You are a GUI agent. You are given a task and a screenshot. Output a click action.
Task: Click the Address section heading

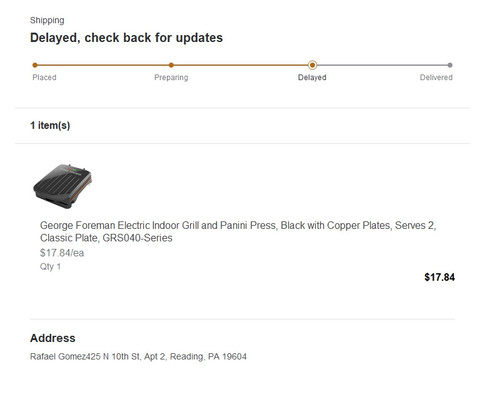tap(53, 338)
